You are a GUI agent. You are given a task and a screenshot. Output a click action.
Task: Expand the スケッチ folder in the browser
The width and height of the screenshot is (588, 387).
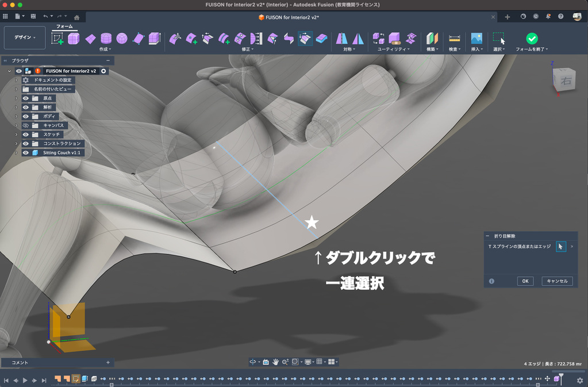16,135
